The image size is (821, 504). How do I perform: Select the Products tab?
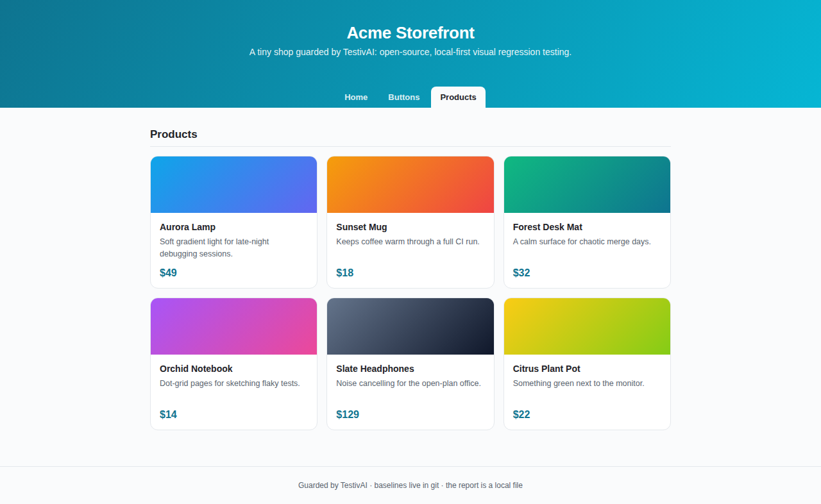(458, 97)
